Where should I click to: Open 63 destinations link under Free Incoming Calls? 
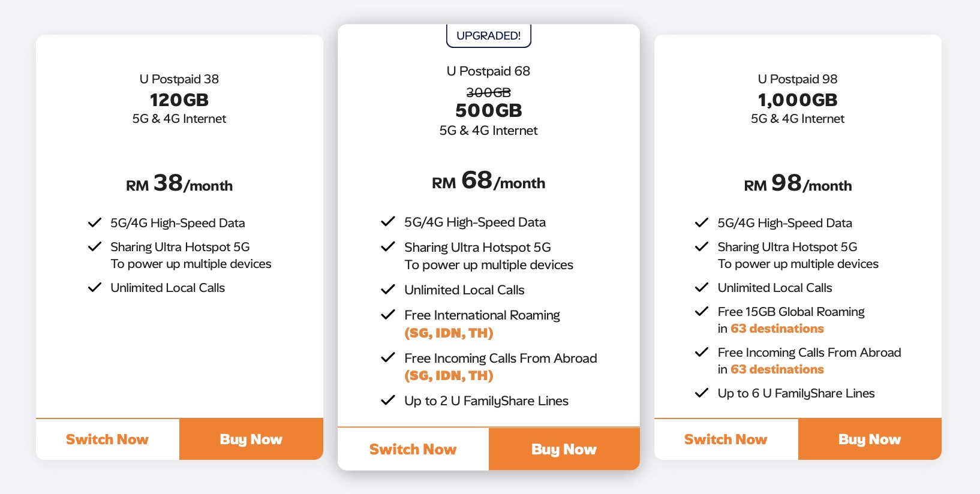pyautogui.click(x=777, y=369)
